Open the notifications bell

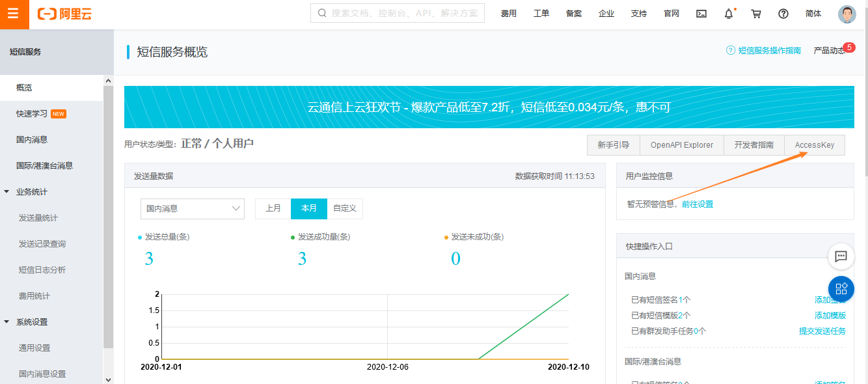click(x=729, y=14)
